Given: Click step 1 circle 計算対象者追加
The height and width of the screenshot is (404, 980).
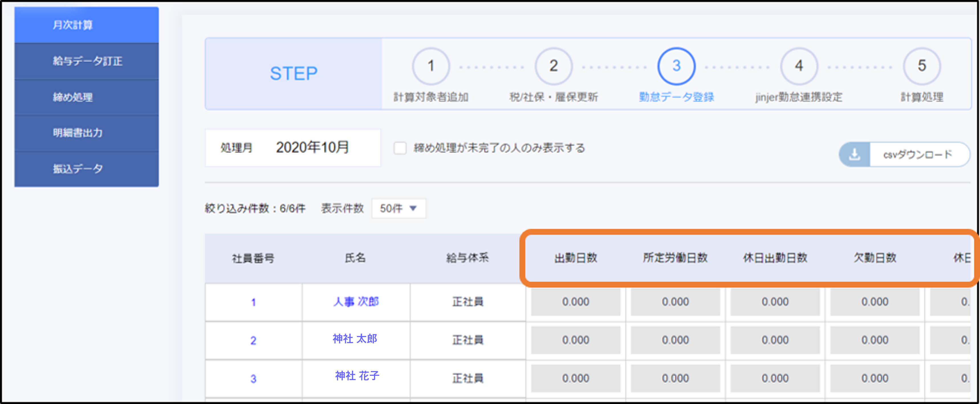Looking at the screenshot, I should 431,66.
